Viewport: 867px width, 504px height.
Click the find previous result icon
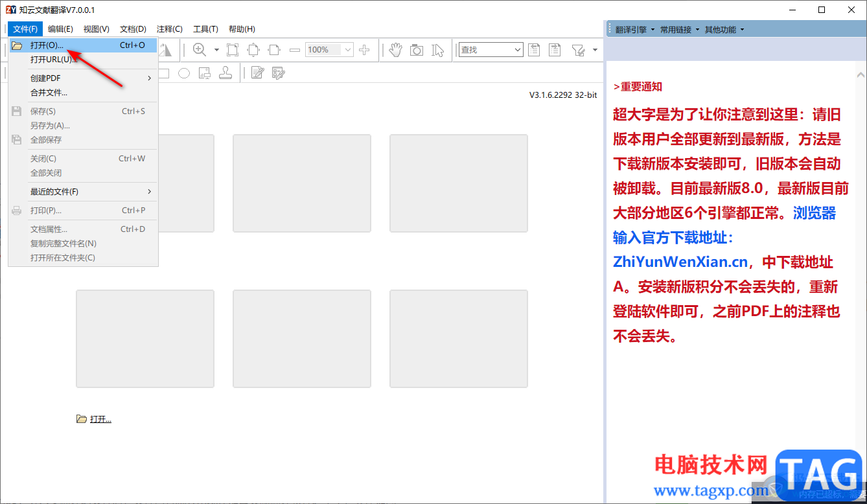pyautogui.click(x=534, y=50)
